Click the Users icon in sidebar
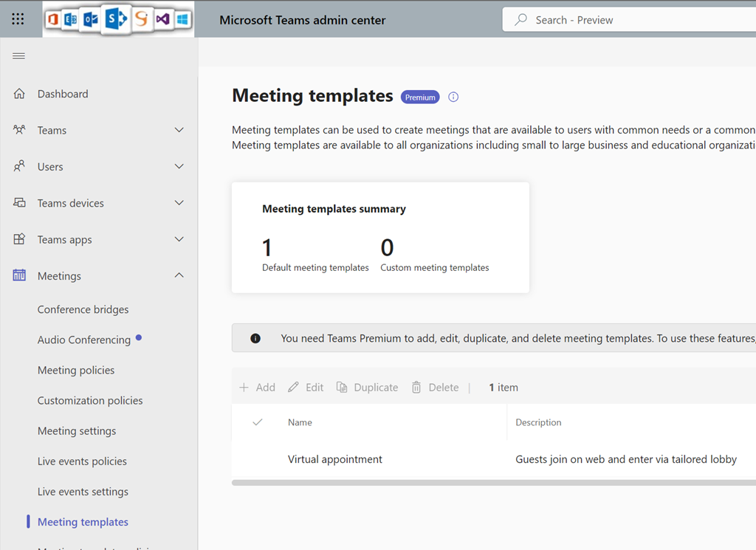756x550 pixels. (x=19, y=166)
